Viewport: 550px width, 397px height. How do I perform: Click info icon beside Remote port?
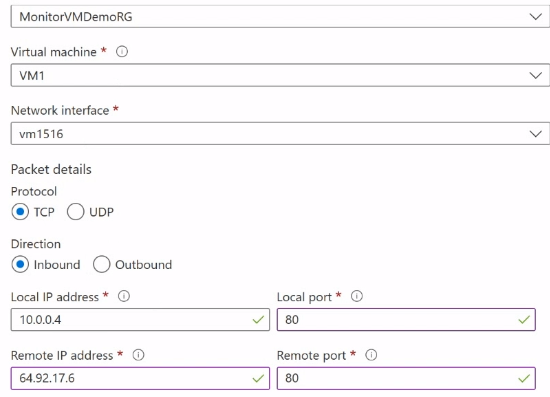[x=371, y=355]
